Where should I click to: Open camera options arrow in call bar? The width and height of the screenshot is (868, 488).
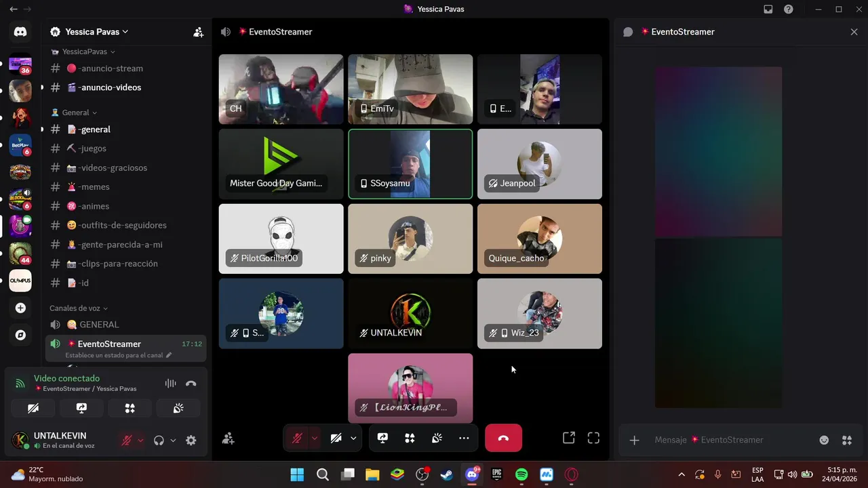click(x=353, y=439)
